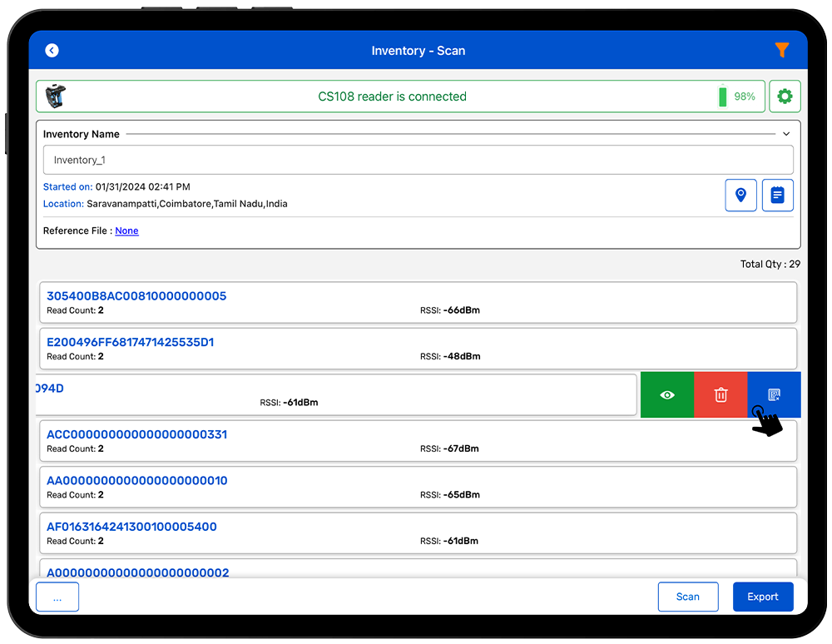
Task: Check the 98% battery indicator
Action: (737, 97)
